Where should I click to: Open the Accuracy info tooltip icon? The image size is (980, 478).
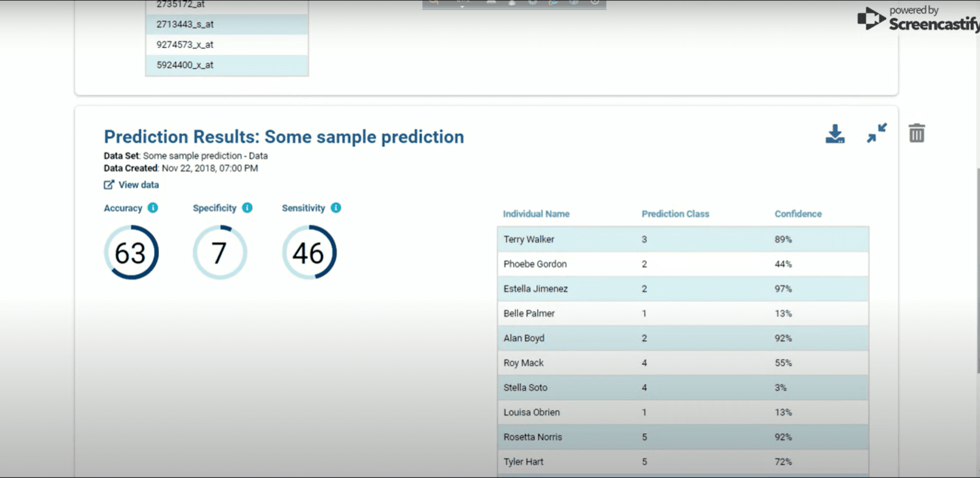153,208
